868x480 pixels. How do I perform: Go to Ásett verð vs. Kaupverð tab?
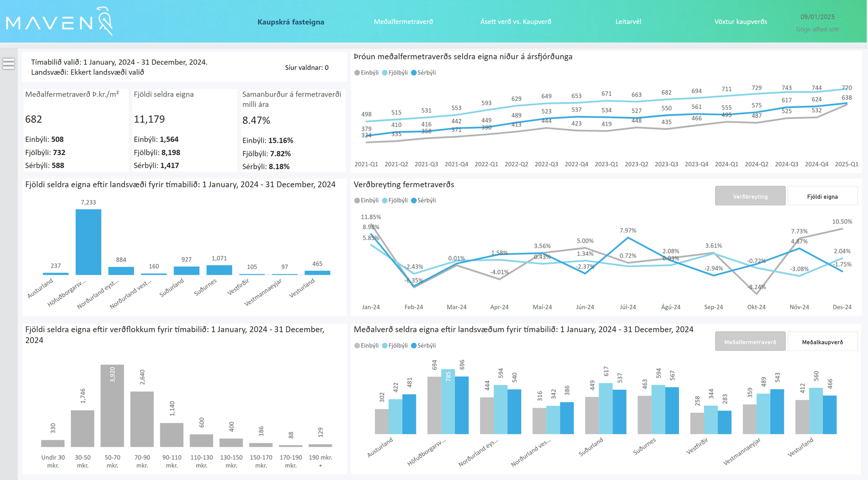(x=515, y=22)
